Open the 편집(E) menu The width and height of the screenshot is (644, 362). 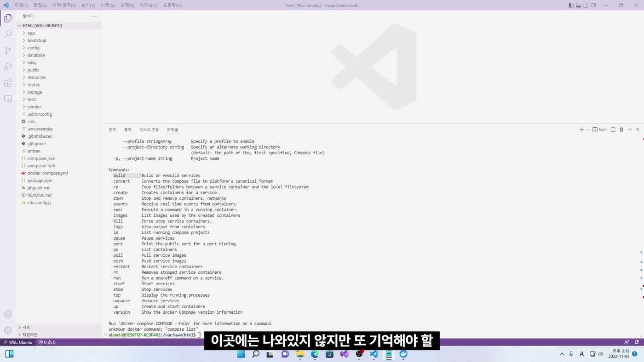(x=40, y=5)
